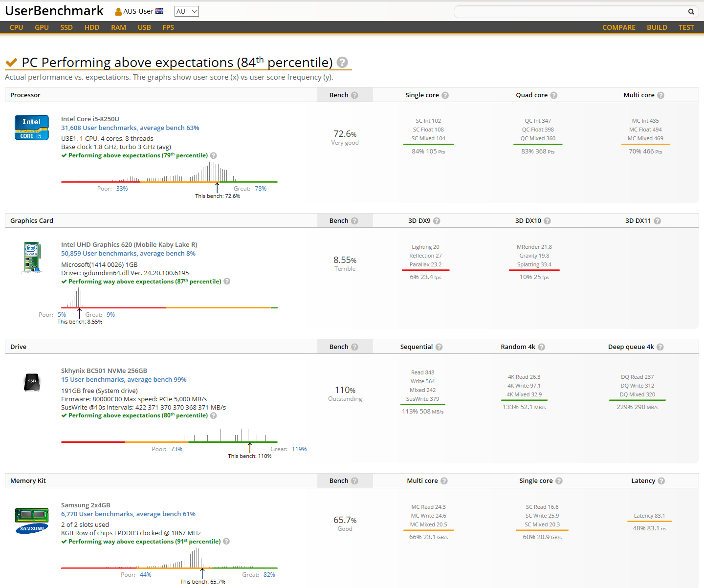704x588 pixels.
Task: Click the Single core help icon in Processor
Action: pos(445,95)
